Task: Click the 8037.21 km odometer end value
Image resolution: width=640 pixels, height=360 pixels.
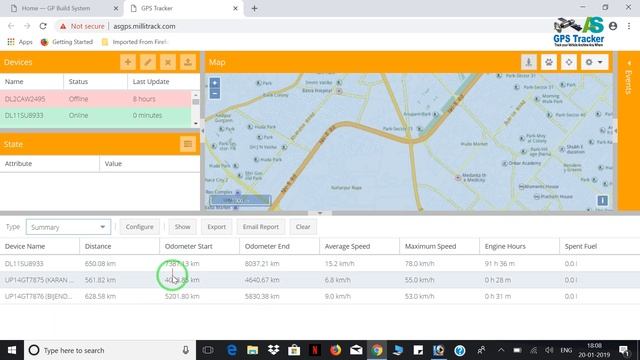Action: tap(262, 264)
